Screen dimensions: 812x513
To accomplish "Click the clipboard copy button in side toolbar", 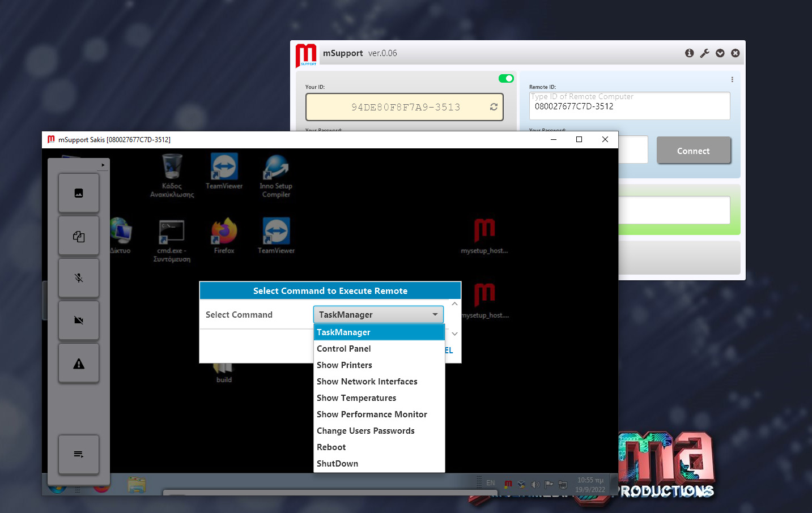I will click(79, 236).
